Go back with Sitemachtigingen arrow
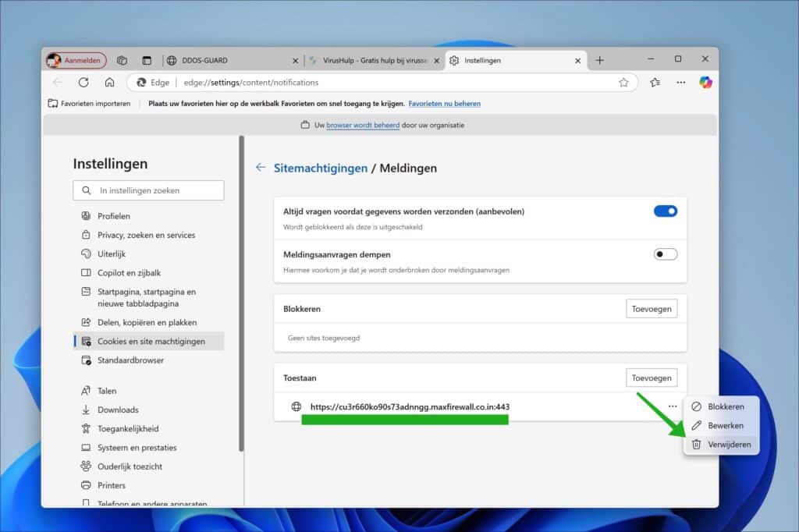799x532 pixels. point(261,167)
